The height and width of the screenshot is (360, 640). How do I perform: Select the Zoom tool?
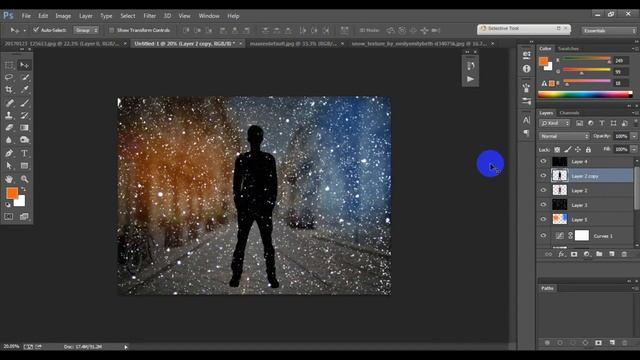point(24,179)
